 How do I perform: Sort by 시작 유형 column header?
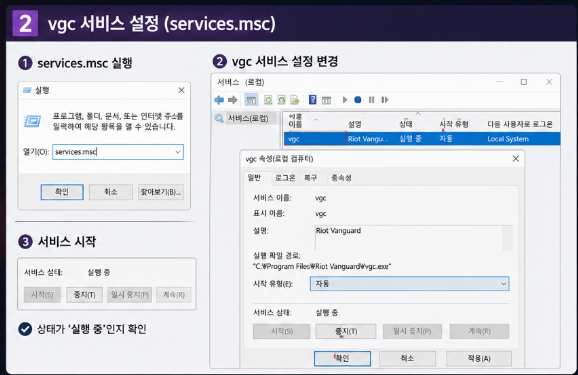454,124
